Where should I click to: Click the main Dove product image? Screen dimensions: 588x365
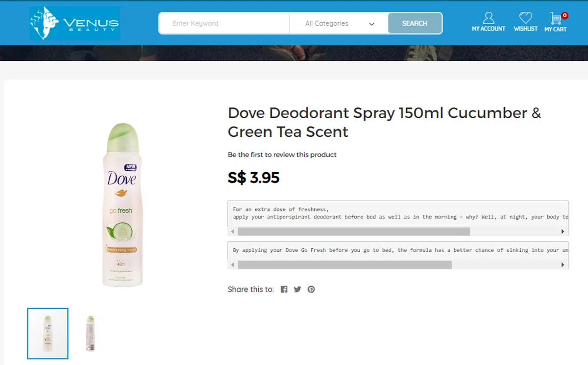122,205
